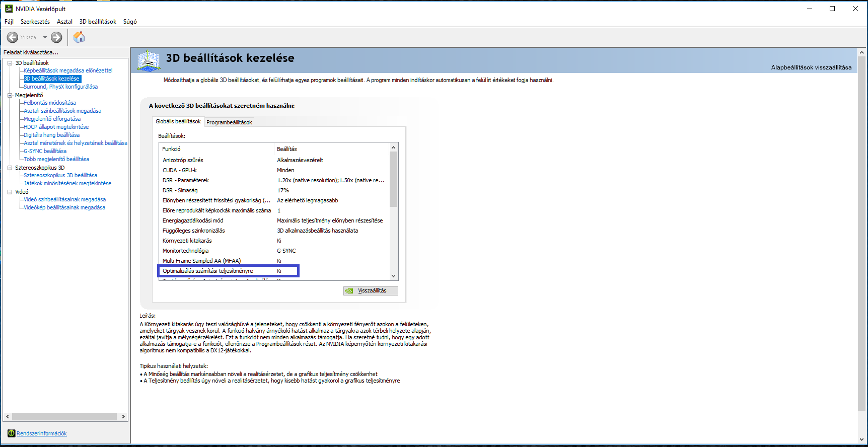
Task: Open Megjelenítő elforgatása
Action: pyautogui.click(x=52, y=119)
